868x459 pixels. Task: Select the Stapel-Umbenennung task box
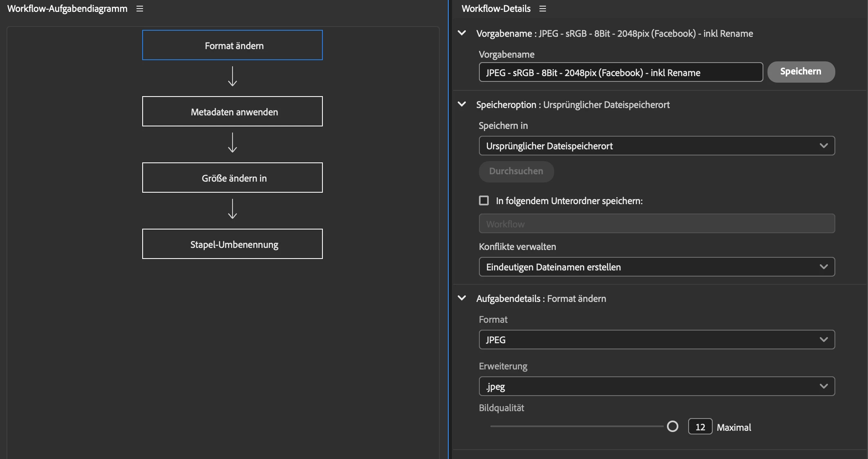[x=232, y=244]
